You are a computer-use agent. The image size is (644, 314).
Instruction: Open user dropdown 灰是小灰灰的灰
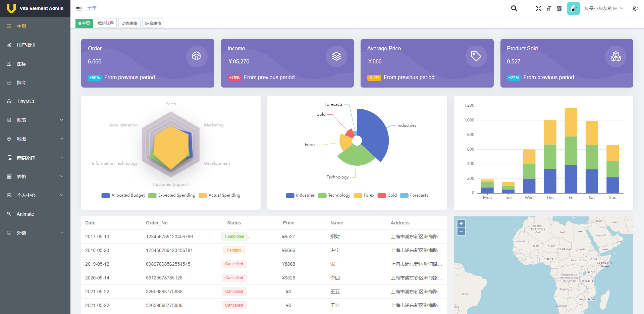[603, 8]
